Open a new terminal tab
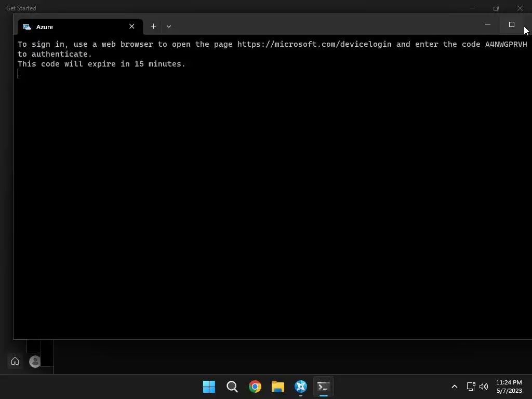This screenshot has width=532, height=399. tap(153, 26)
